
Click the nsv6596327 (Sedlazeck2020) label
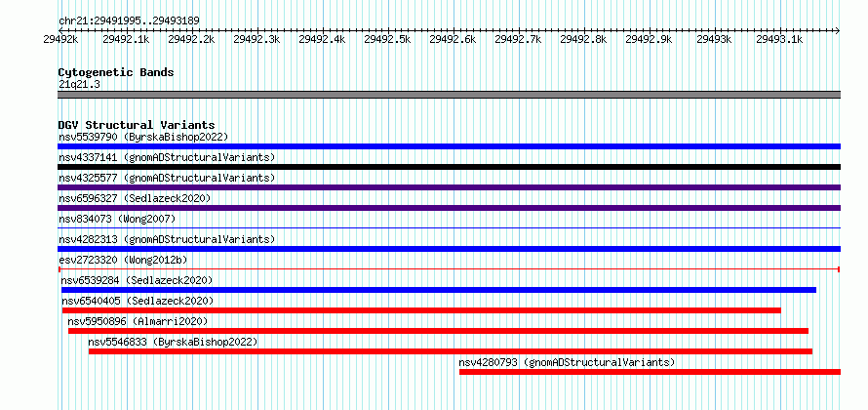pyautogui.click(x=135, y=198)
